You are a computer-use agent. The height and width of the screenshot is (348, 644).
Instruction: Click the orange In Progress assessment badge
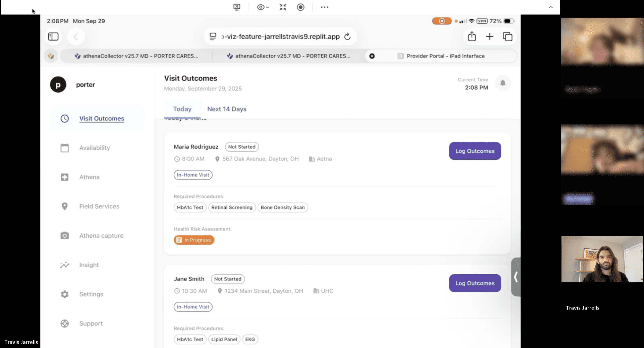click(x=194, y=240)
